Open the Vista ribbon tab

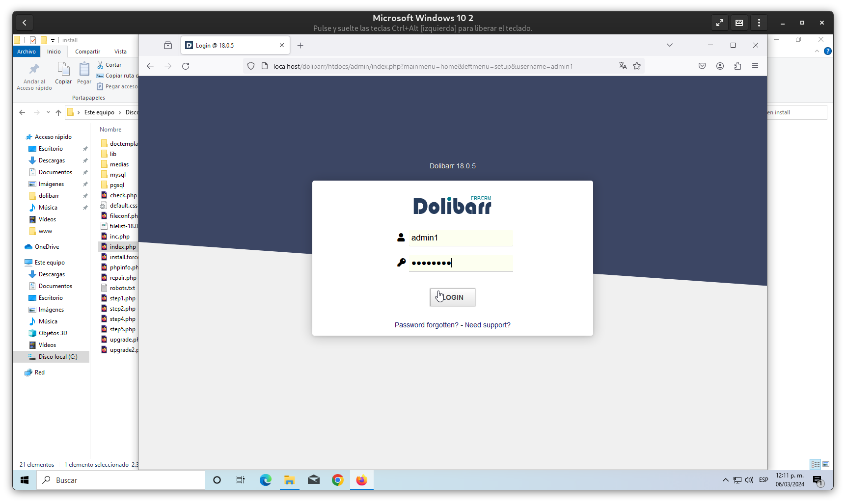coord(120,52)
